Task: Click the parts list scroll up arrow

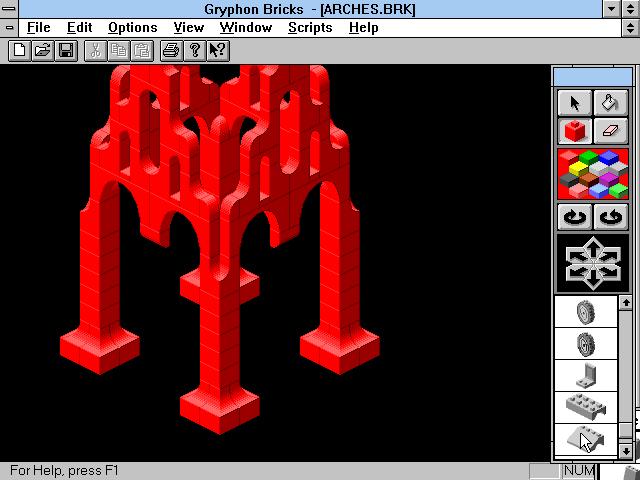Action: tap(626, 302)
